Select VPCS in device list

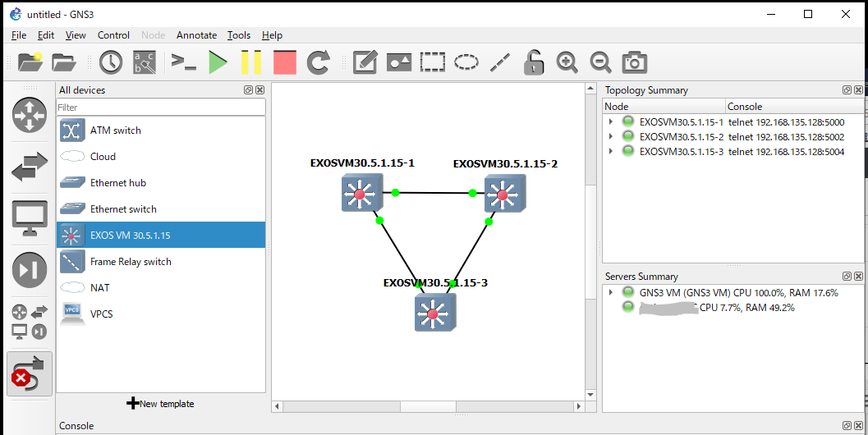tap(161, 314)
